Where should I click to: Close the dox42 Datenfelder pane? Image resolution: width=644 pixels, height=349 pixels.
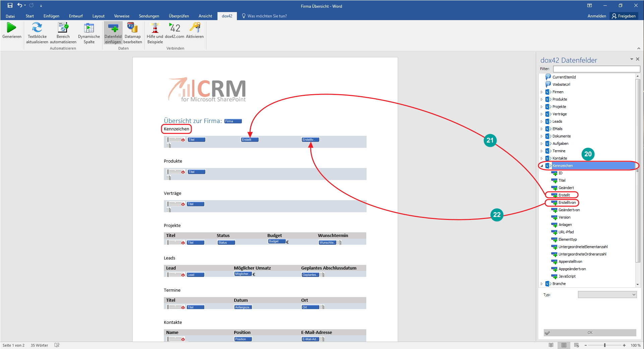click(638, 59)
